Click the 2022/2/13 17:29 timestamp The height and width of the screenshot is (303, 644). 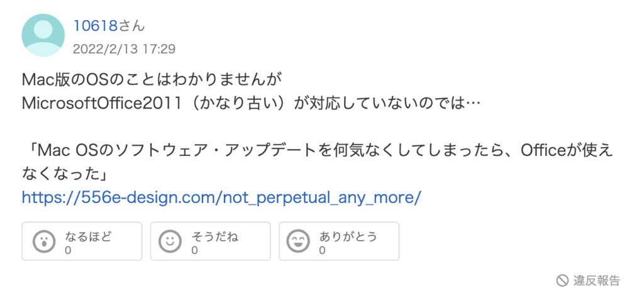[x=124, y=49]
